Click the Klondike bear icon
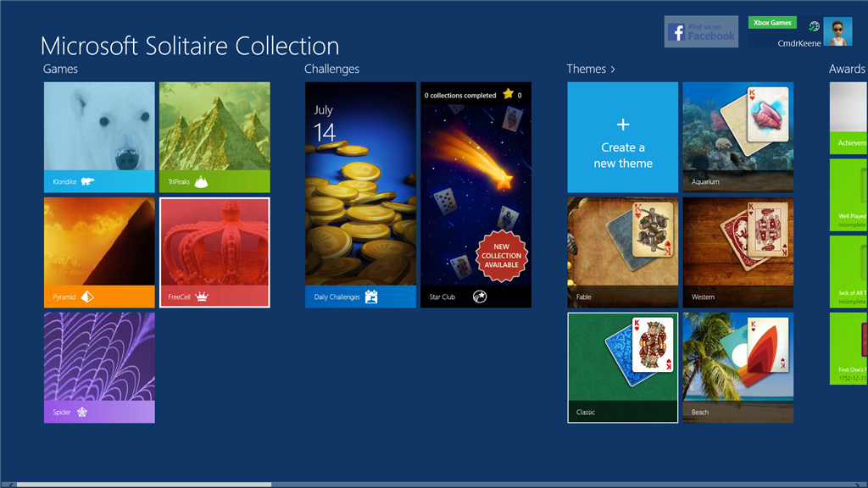This screenshot has height=488, width=868. [87, 181]
